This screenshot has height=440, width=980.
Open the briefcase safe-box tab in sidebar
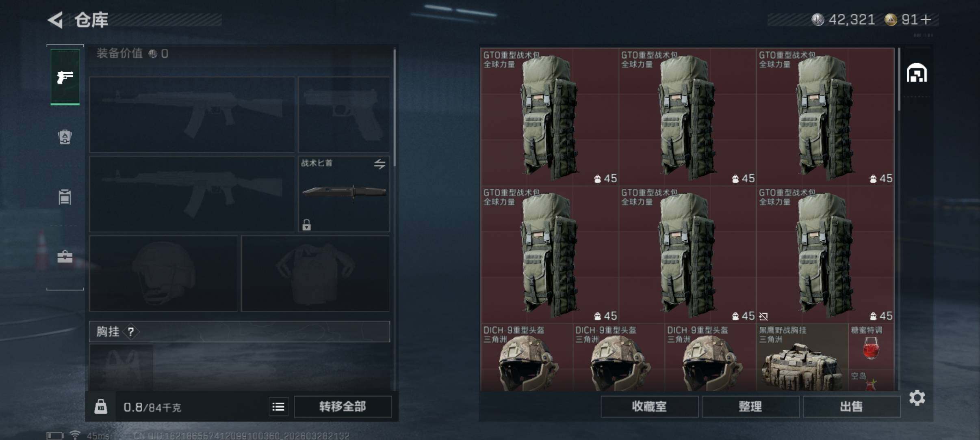[65, 257]
